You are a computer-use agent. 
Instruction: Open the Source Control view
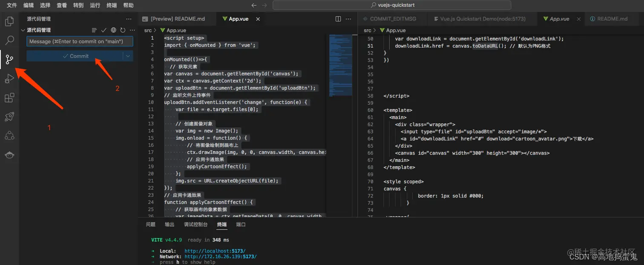coord(9,60)
